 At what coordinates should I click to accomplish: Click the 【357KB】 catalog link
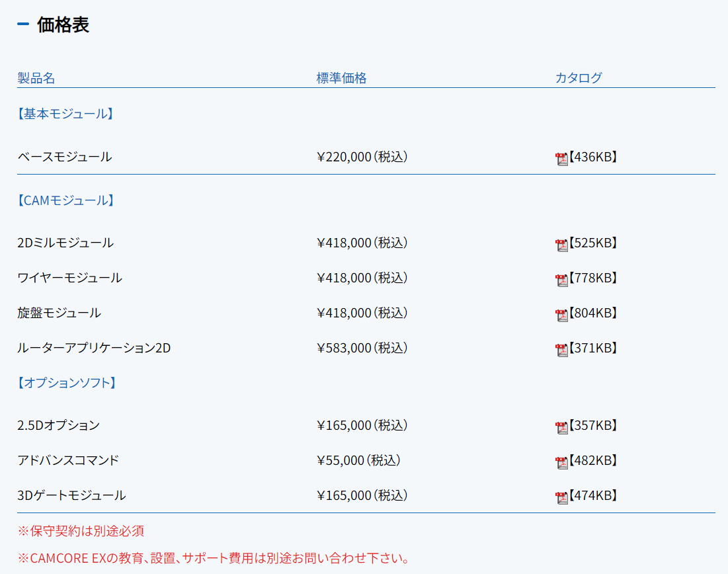(593, 426)
